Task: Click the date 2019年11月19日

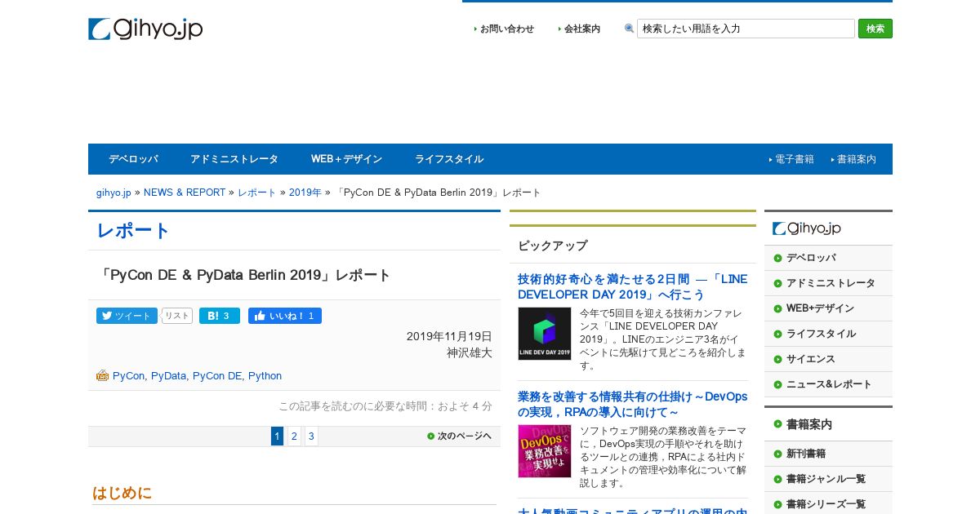Action: (449, 336)
